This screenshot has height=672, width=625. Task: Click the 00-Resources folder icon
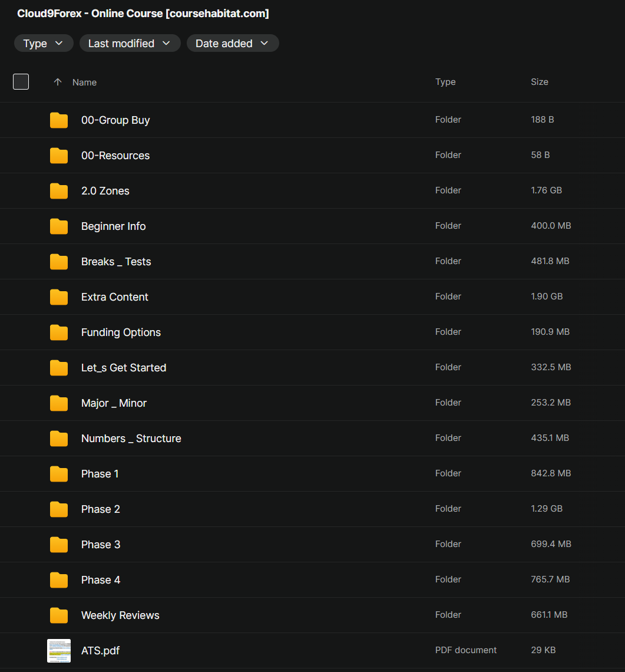tap(59, 156)
